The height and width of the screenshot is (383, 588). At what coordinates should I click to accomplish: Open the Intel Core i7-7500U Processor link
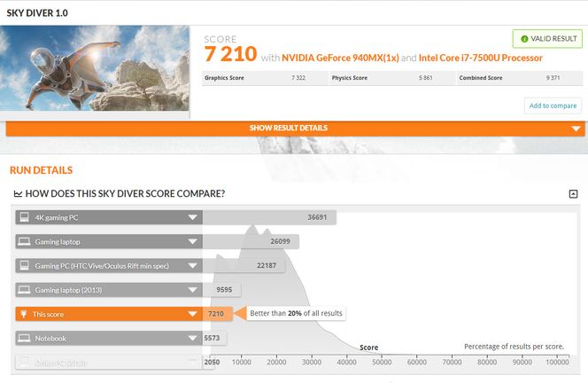click(480, 58)
